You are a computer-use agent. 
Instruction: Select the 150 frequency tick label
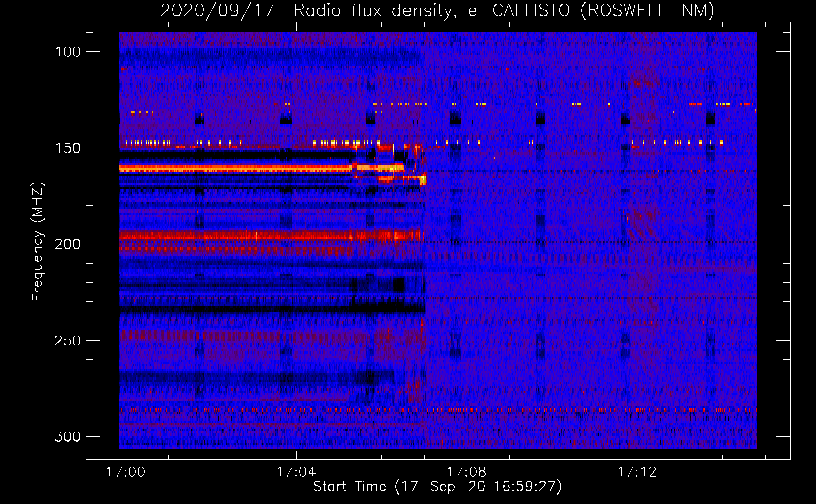point(68,148)
